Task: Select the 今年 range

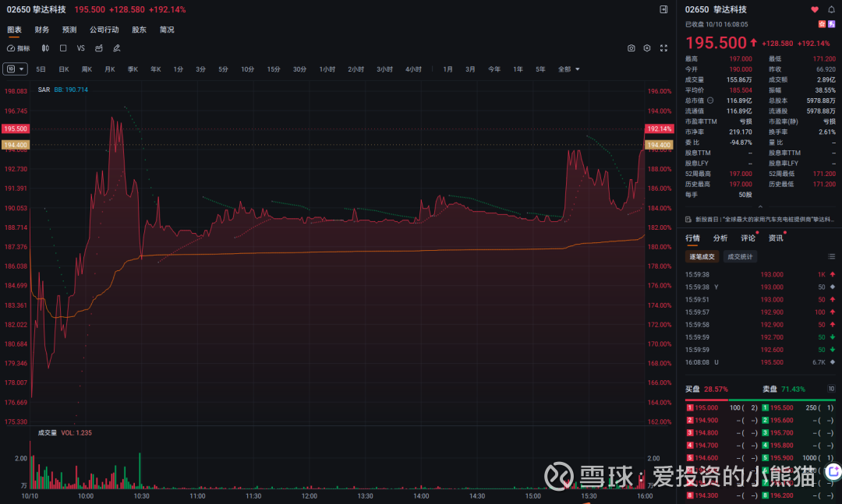Action: 494,69
